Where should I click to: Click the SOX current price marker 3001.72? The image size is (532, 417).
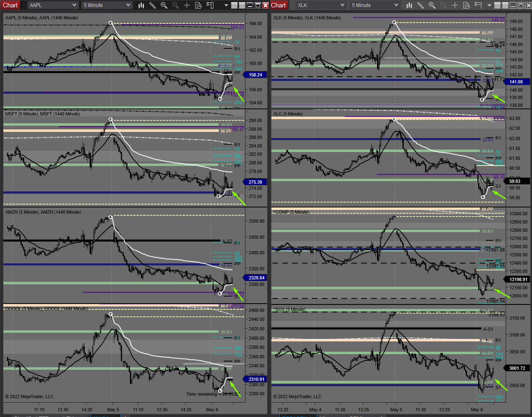pos(517,368)
